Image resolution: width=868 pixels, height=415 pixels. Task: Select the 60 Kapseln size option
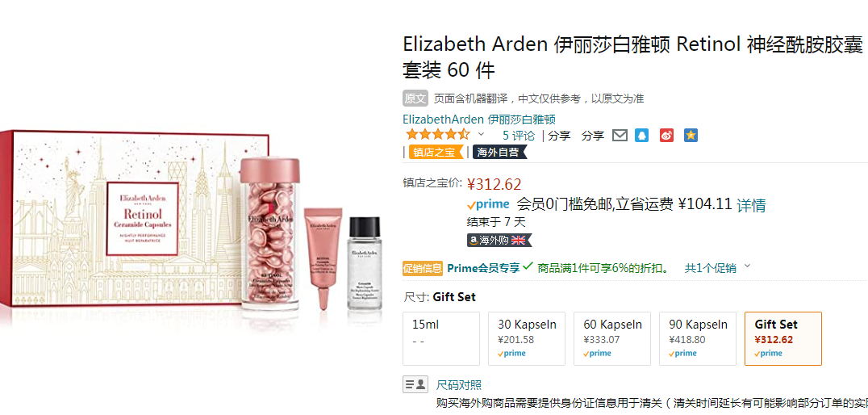[612, 338]
